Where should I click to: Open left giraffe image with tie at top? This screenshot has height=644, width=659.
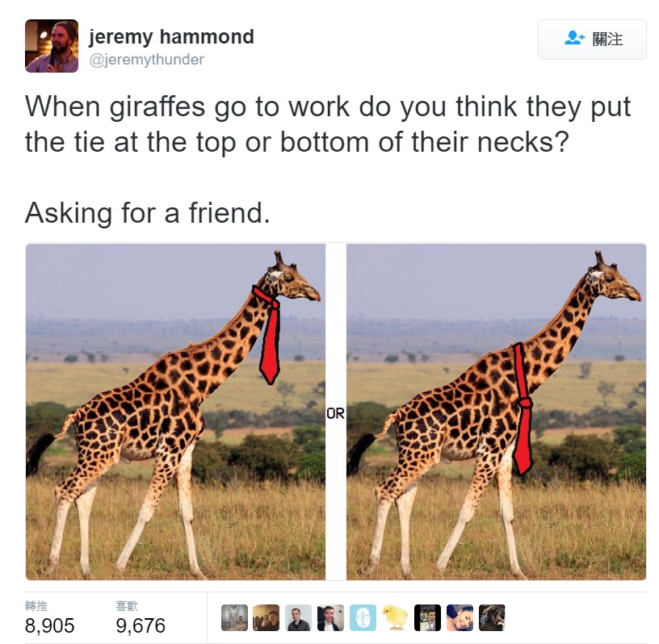pyautogui.click(x=176, y=412)
